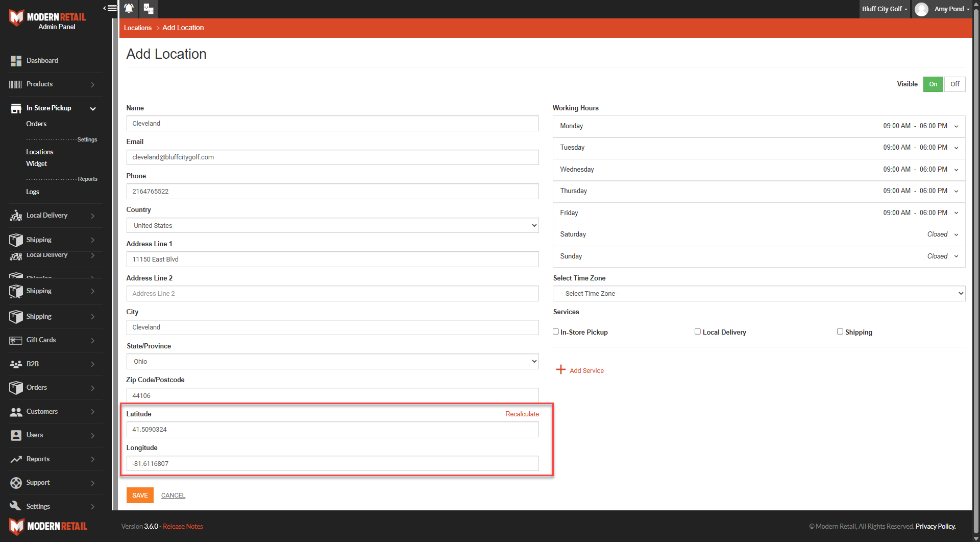Open the Bluff City Golf store dropdown
980x542 pixels.
tap(885, 9)
